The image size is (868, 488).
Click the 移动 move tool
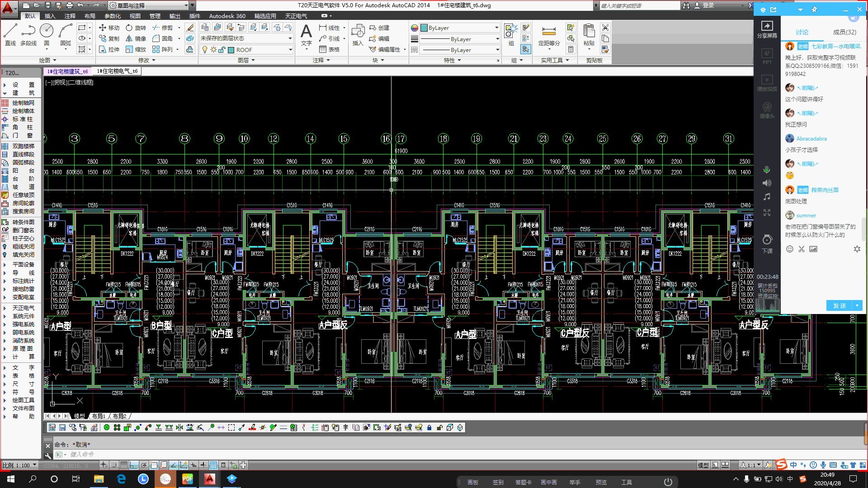(x=109, y=28)
